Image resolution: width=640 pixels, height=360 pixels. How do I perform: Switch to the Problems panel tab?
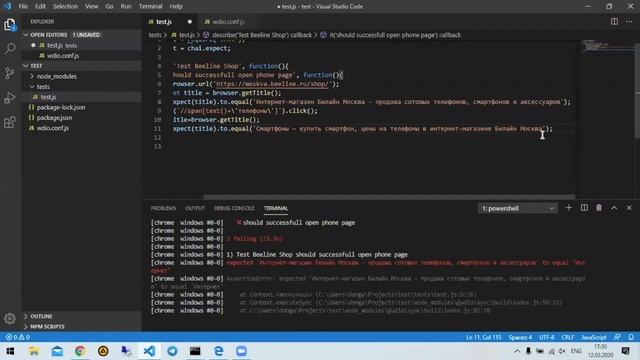click(163, 208)
